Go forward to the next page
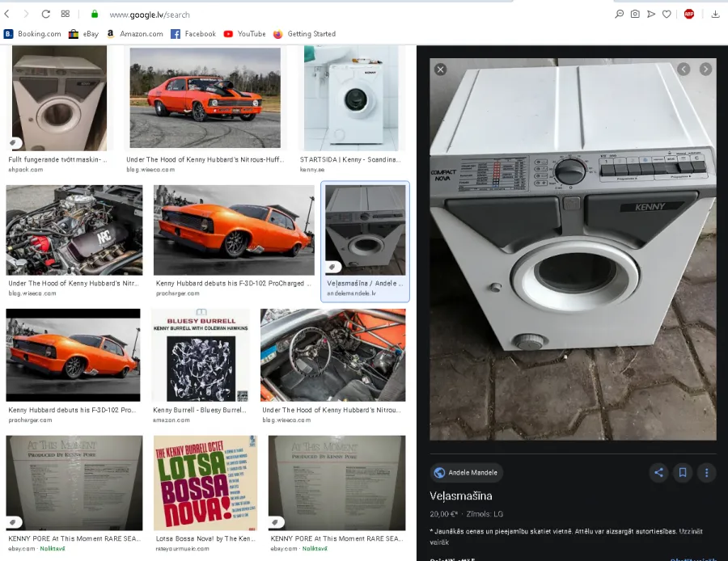 [x=26, y=15]
